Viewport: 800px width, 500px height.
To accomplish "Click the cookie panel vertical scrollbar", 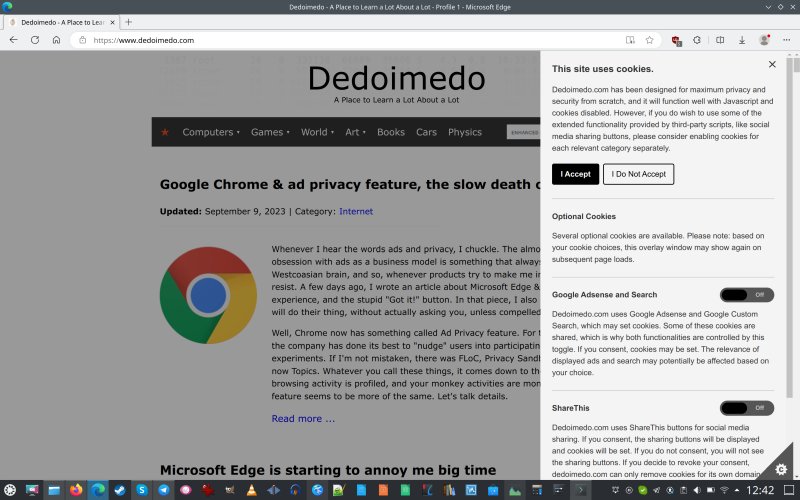I will click(x=790, y=227).
